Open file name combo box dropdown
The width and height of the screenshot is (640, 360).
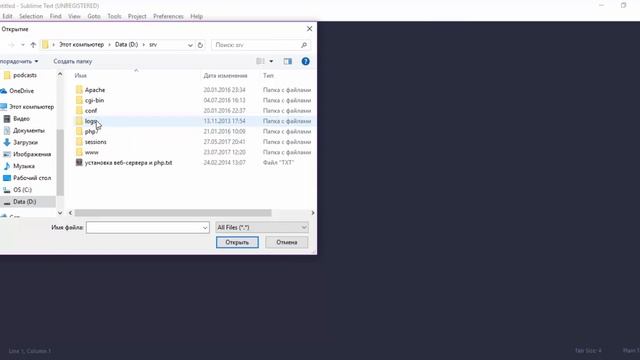pos(205,228)
